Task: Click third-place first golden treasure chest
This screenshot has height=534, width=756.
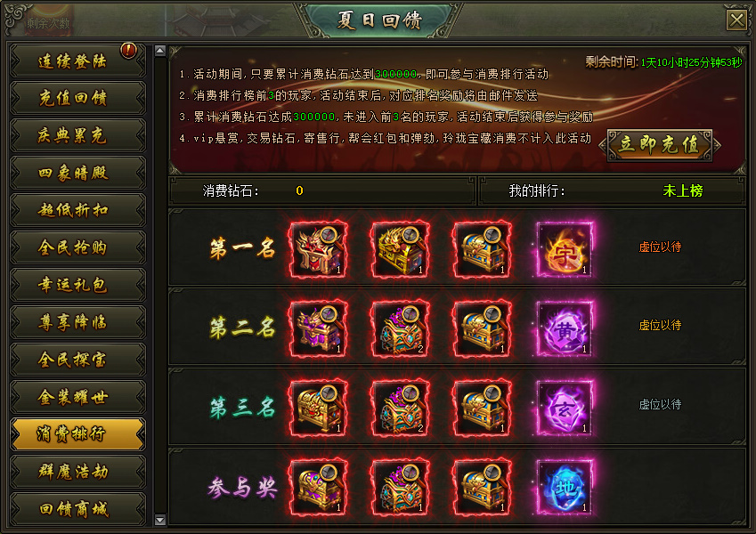Action: 319,409
